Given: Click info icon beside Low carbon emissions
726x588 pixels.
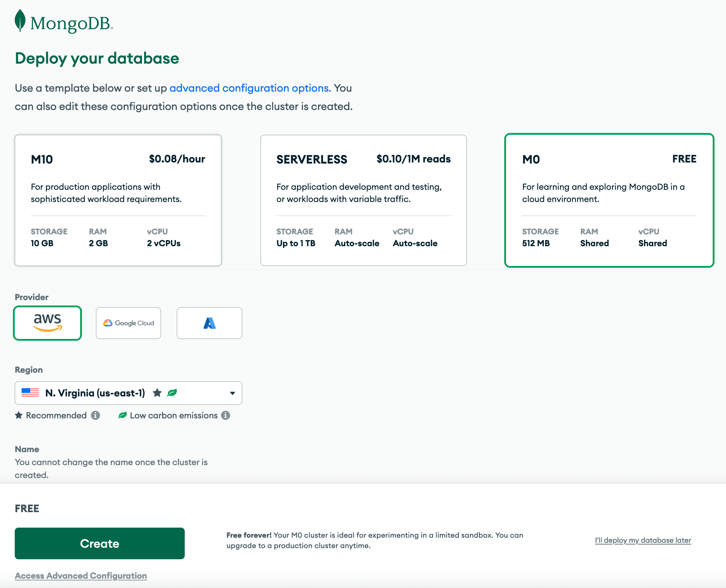Looking at the screenshot, I should point(225,415).
